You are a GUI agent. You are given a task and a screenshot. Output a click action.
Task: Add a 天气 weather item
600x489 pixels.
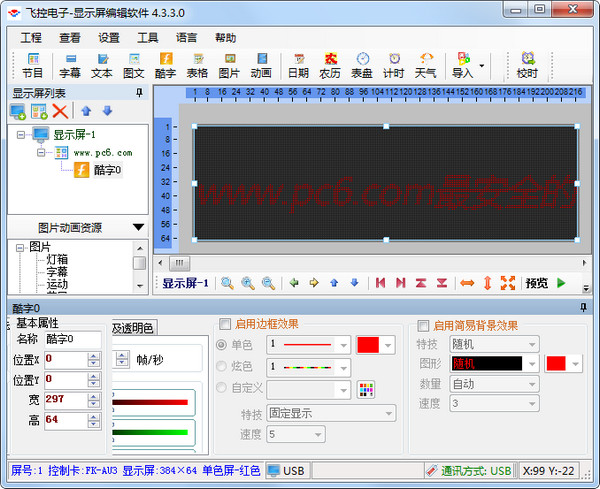point(426,65)
